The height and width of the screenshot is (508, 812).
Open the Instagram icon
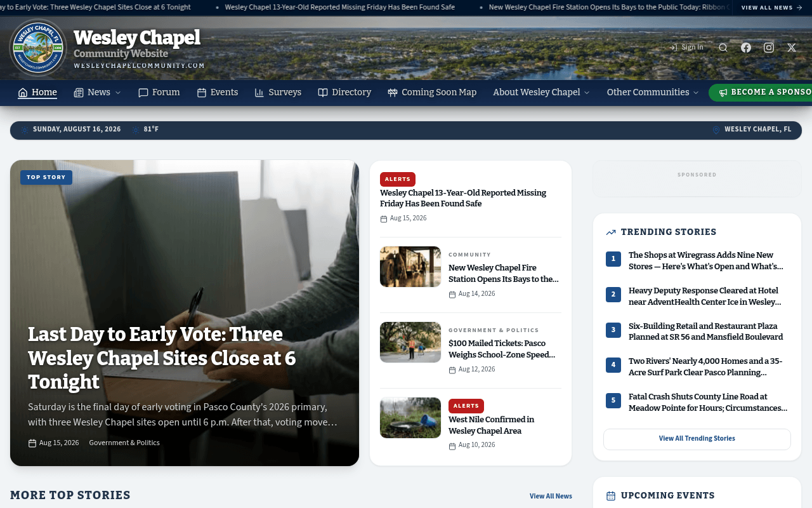click(x=769, y=48)
